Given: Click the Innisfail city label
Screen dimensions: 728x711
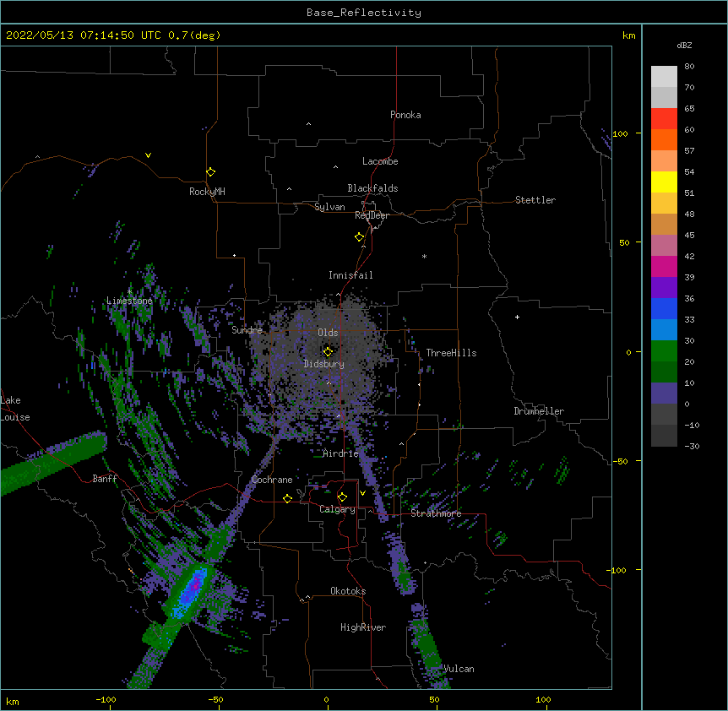Looking at the screenshot, I should click(x=350, y=275).
